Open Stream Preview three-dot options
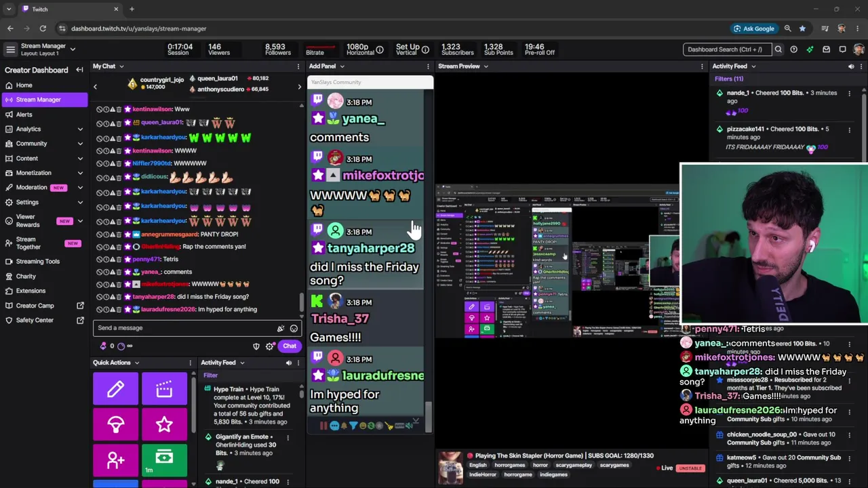 tap(702, 66)
